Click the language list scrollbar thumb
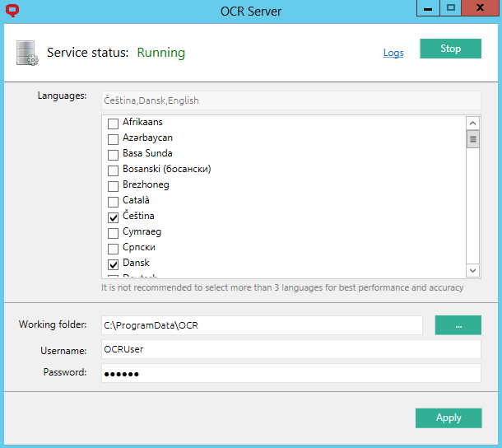This screenshot has width=502, height=448. [x=472, y=140]
